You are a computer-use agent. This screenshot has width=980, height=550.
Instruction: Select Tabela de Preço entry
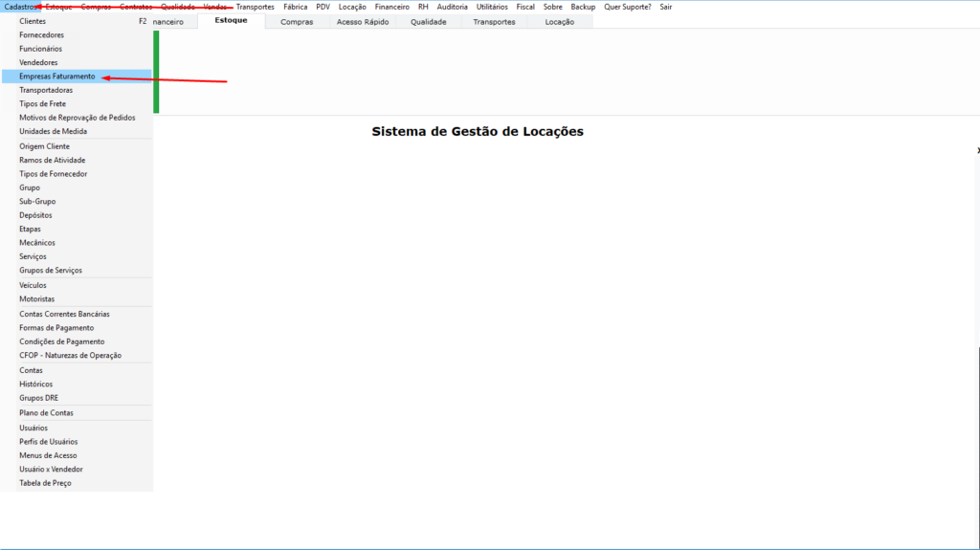[x=45, y=483]
